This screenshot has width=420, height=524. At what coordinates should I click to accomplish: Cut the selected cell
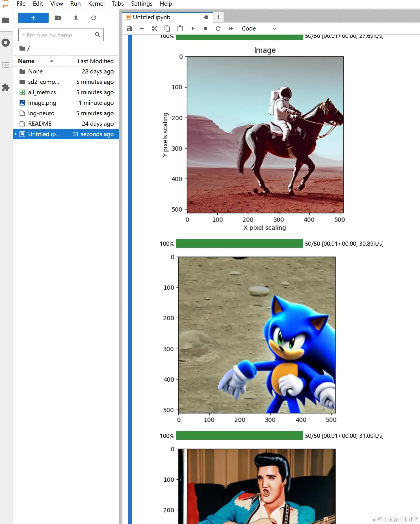(x=154, y=29)
